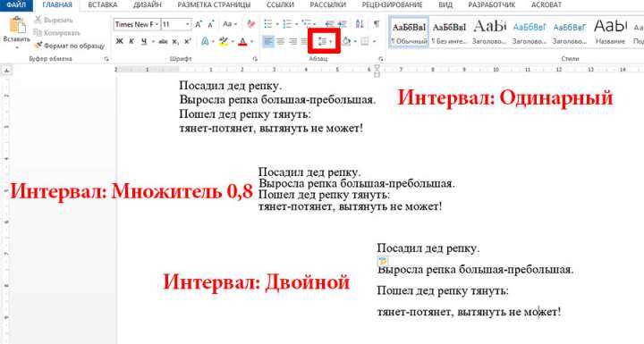Switch to the ССЫЛКИ tab
This screenshot has width=644, height=344.
click(x=280, y=5)
